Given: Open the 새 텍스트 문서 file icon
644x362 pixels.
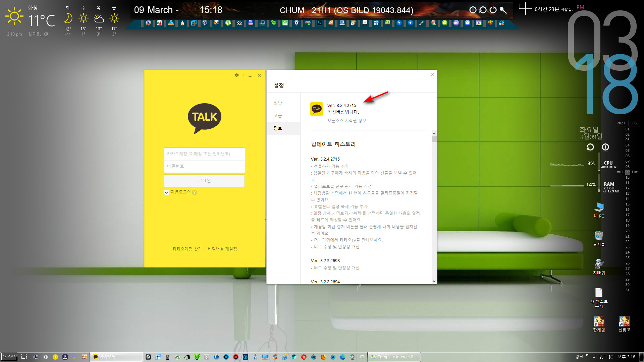Looking at the screenshot, I should (599, 298).
